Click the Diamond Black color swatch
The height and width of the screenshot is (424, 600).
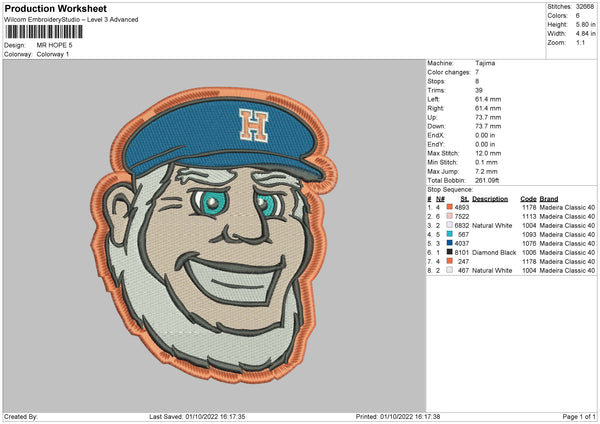pos(449,252)
